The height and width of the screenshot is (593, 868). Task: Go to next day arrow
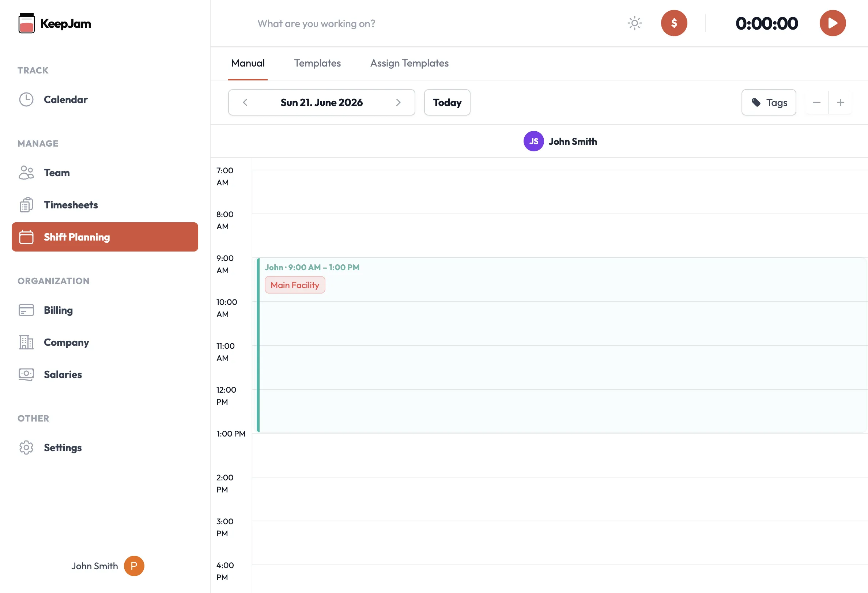pos(398,102)
